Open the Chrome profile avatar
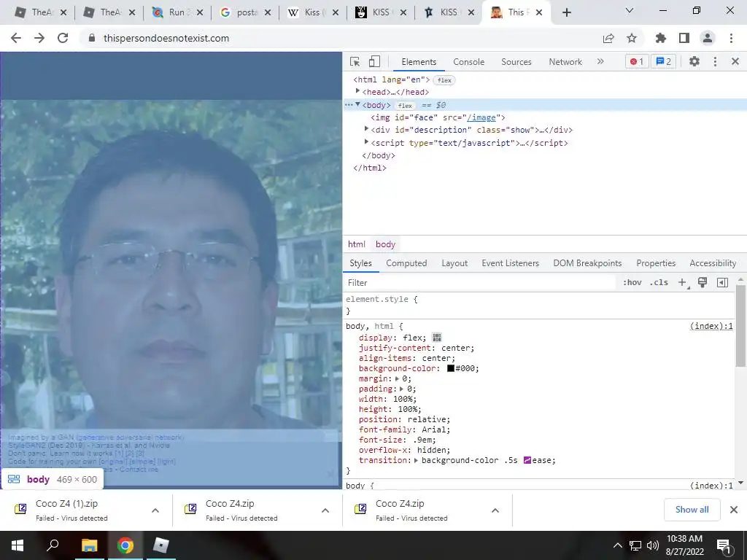 coord(708,38)
